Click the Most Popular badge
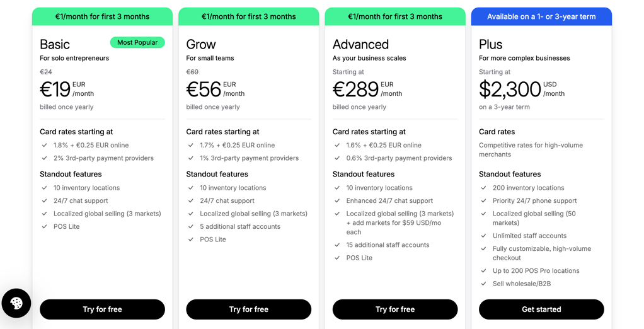This screenshot has width=644, height=329. click(137, 42)
